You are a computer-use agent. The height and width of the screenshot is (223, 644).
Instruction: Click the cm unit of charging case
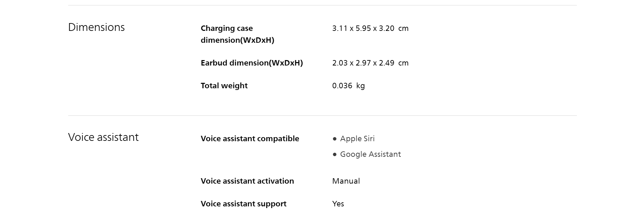point(403,29)
